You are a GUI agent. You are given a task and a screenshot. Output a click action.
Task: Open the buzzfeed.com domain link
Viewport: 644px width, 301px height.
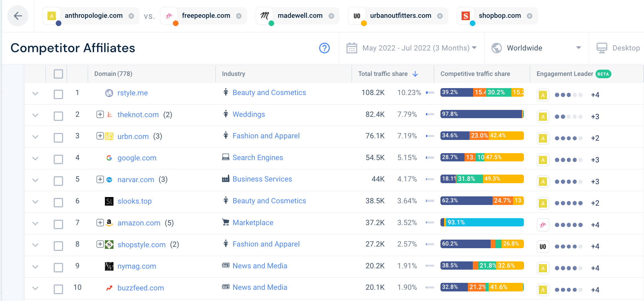(x=141, y=287)
